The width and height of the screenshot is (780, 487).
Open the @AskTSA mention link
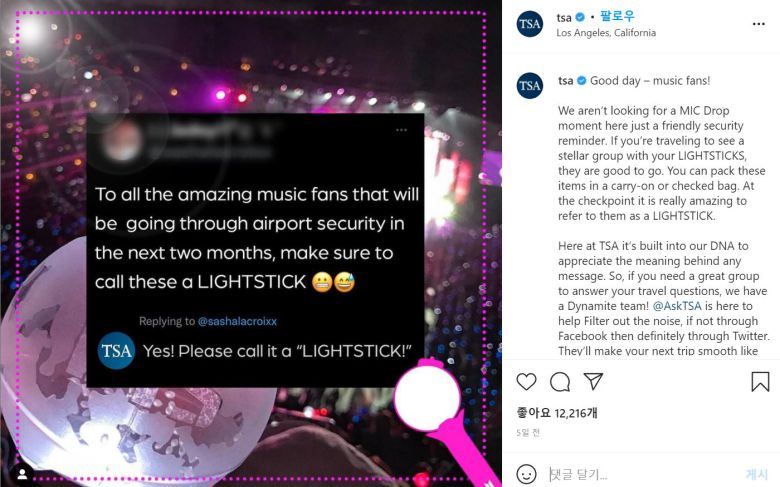[x=677, y=306]
